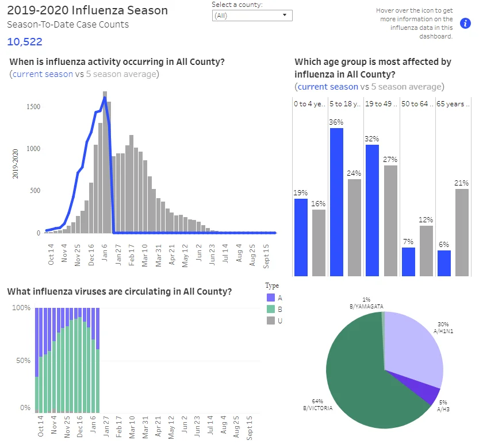Click the '50 to 64 ..' age group header
Viewport: 483px width, 448px height.
(417, 104)
